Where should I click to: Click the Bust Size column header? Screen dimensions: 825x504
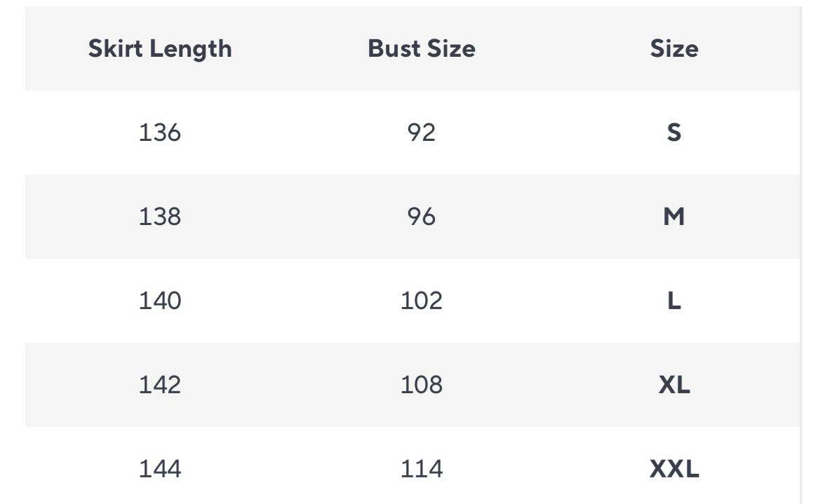click(x=422, y=49)
